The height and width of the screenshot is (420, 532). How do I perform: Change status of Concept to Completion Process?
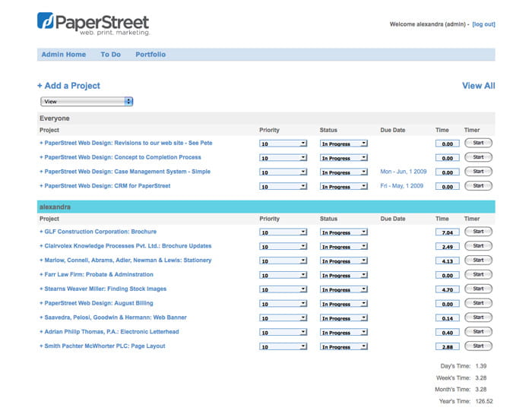(x=344, y=158)
